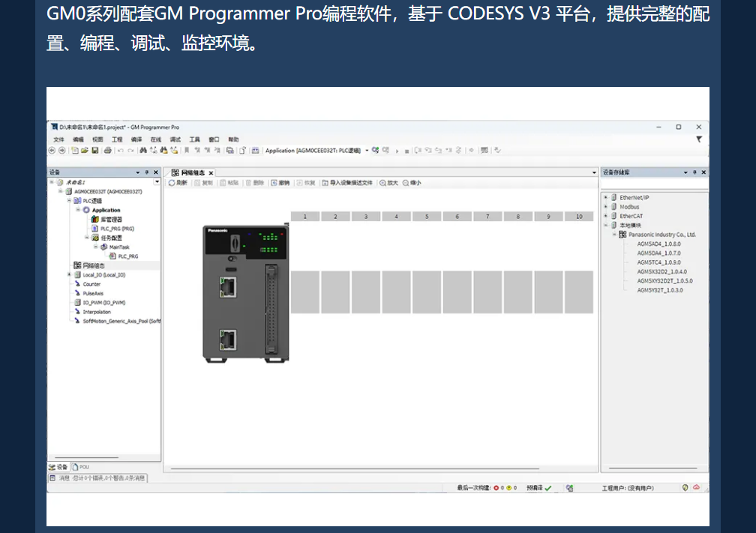Expand the EtherCAT library node
The width and height of the screenshot is (756, 533).
point(606,215)
